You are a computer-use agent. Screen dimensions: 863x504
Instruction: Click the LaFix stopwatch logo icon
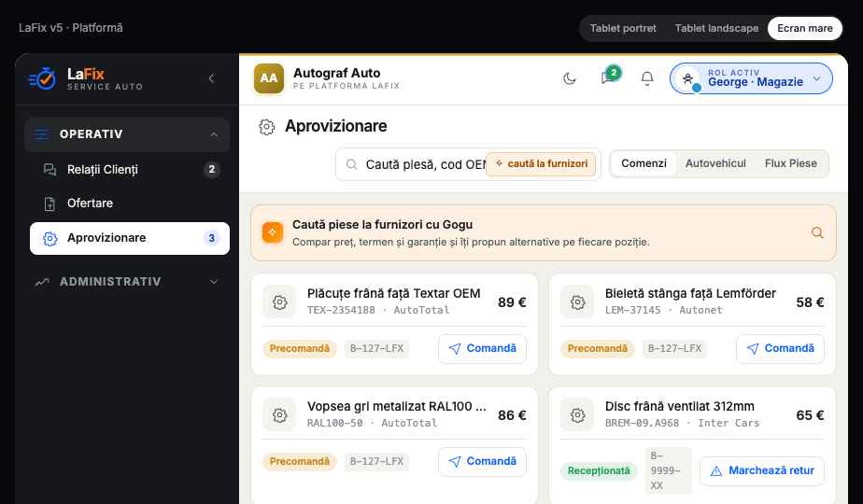tap(42, 78)
